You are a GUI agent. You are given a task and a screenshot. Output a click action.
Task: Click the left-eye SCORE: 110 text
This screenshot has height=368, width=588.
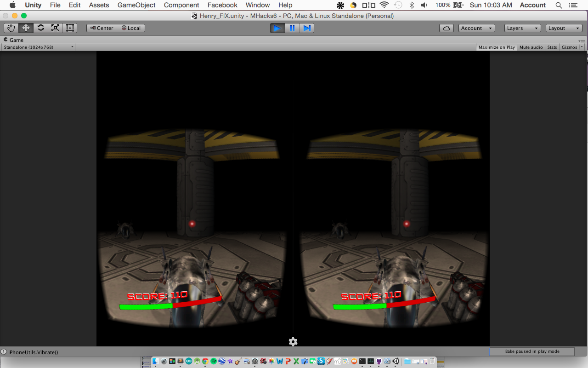pos(158,295)
